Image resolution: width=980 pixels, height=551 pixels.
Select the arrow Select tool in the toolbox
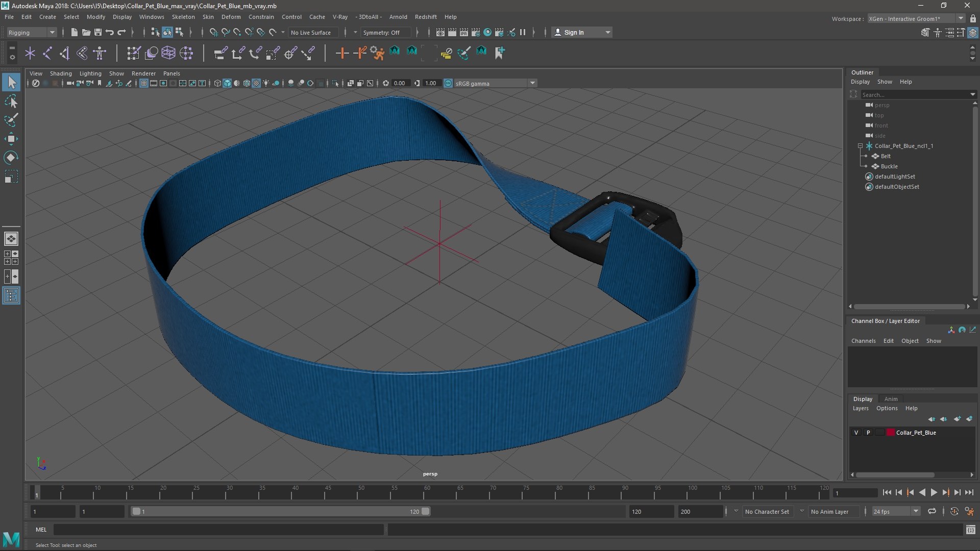pyautogui.click(x=11, y=82)
